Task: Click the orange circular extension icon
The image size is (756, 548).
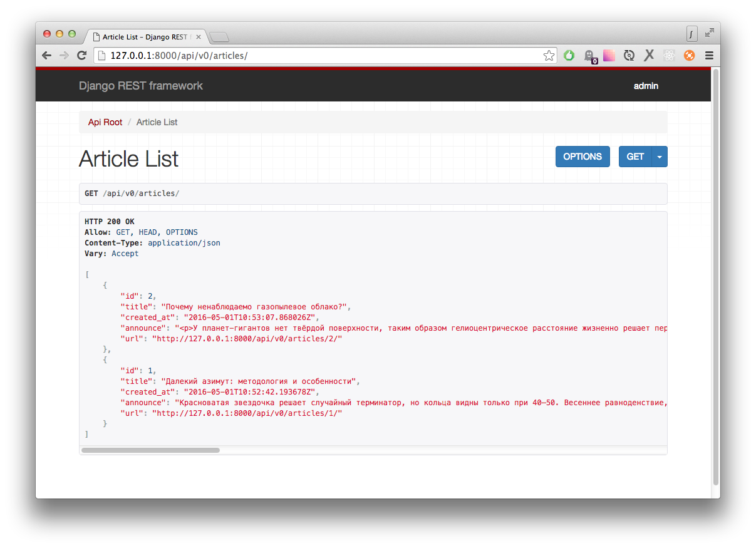Action: point(689,55)
